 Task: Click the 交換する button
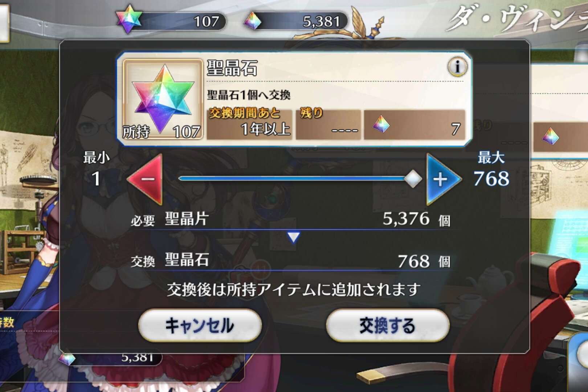388,326
